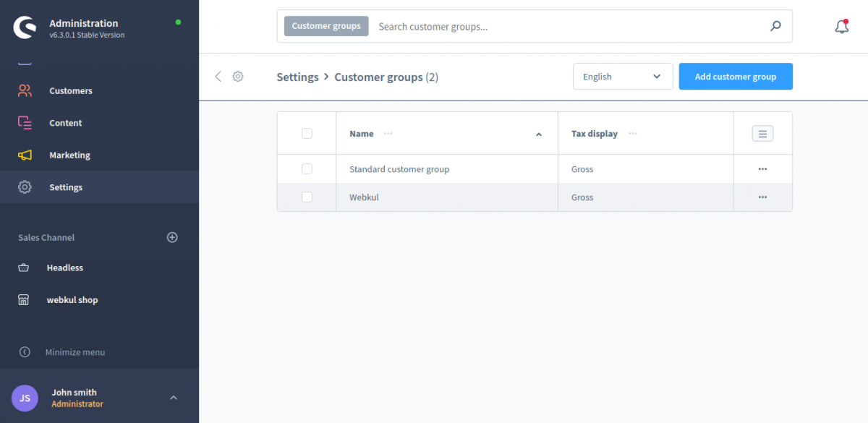Open the Headless sales channel
This screenshot has height=423, width=868.
click(65, 268)
